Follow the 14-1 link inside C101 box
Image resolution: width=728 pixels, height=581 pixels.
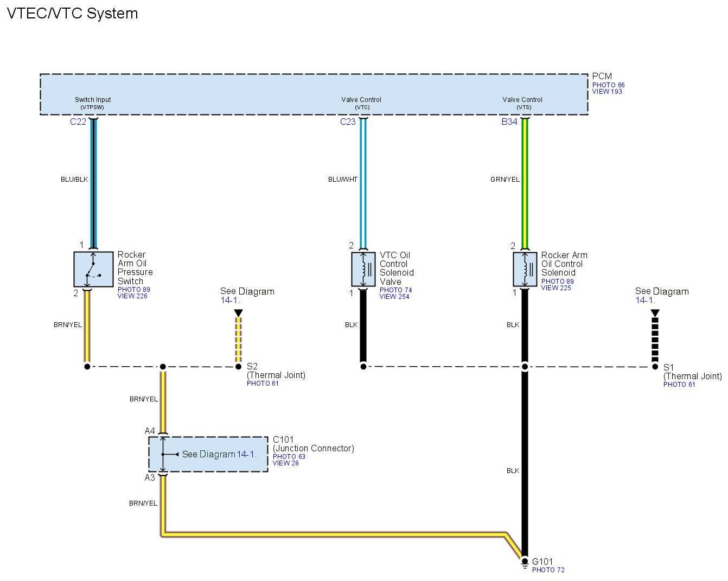247,454
